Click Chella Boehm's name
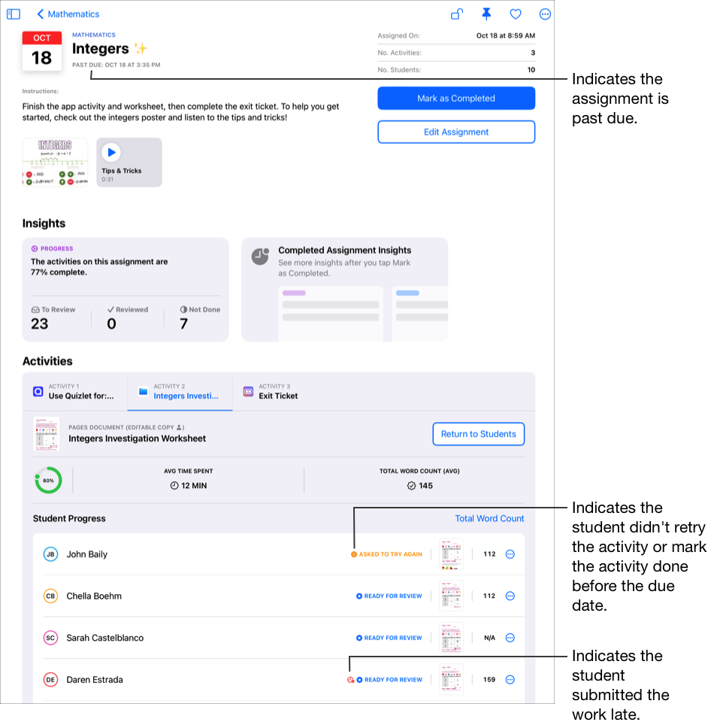The image size is (717, 728). pyautogui.click(x=94, y=596)
